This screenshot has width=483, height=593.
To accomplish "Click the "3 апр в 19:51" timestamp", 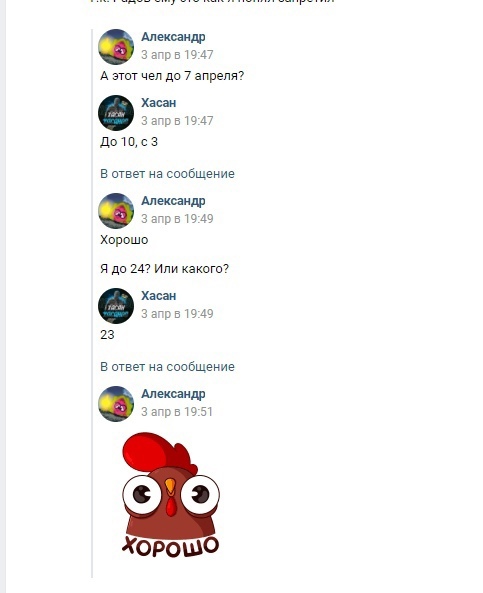I will [177, 411].
